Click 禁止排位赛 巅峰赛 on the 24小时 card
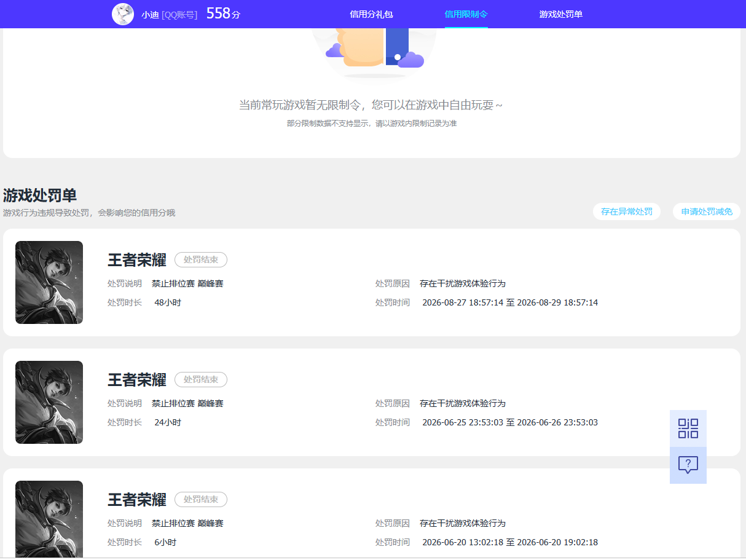The image size is (746, 560). (x=187, y=404)
